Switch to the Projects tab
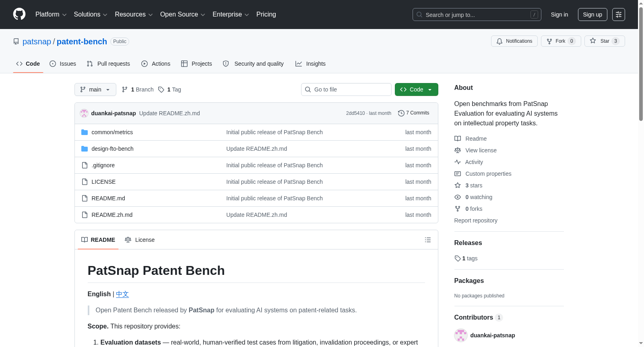644x347 pixels. [x=196, y=64]
